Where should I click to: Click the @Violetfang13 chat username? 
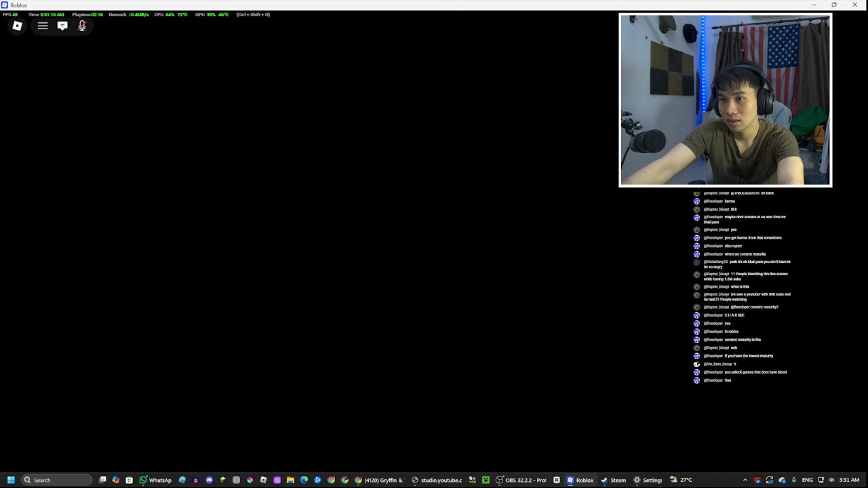(x=715, y=262)
